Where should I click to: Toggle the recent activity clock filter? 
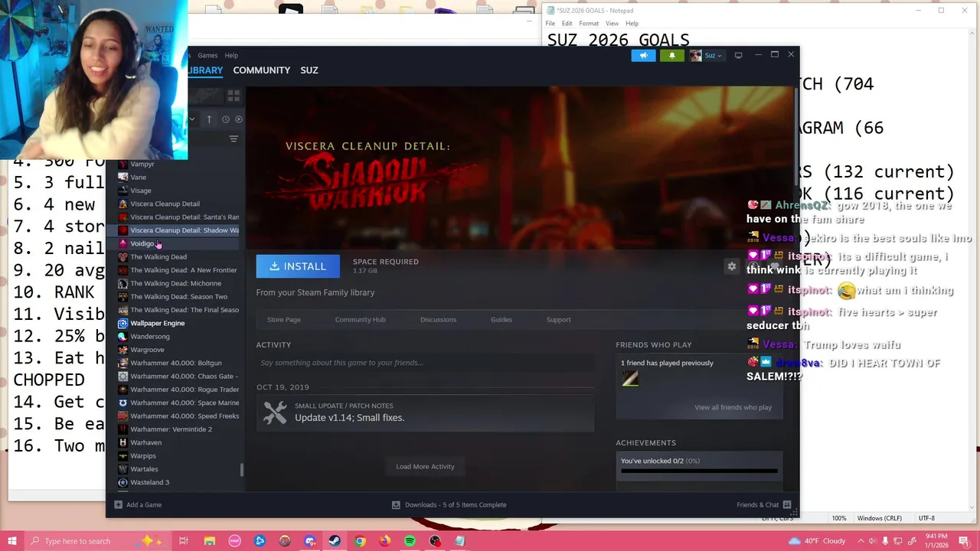225,119
